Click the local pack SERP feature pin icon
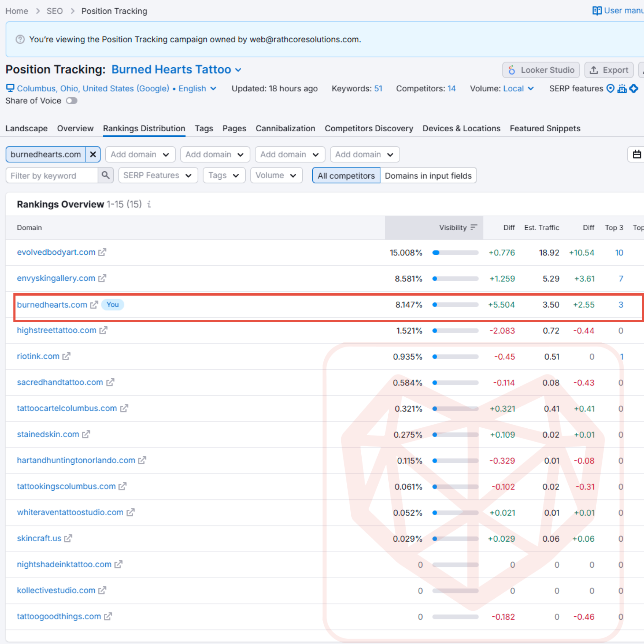 click(610, 88)
